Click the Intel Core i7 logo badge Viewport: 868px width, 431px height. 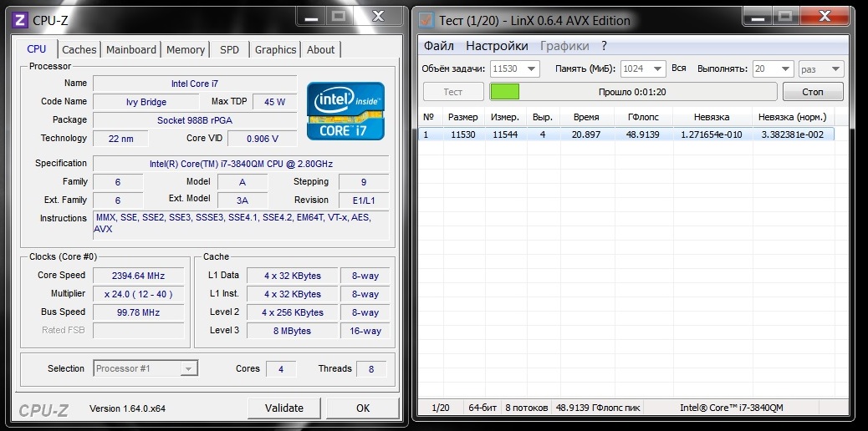click(x=345, y=110)
